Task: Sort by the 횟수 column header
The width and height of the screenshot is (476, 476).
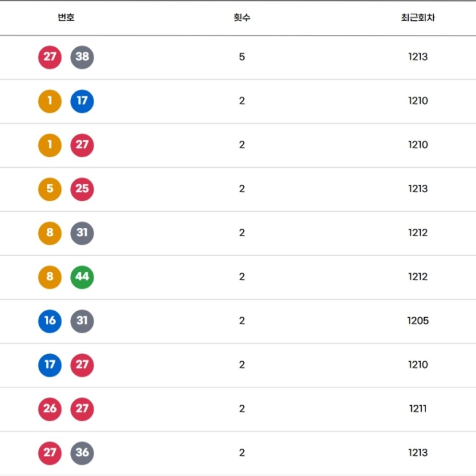Action: [242, 18]
